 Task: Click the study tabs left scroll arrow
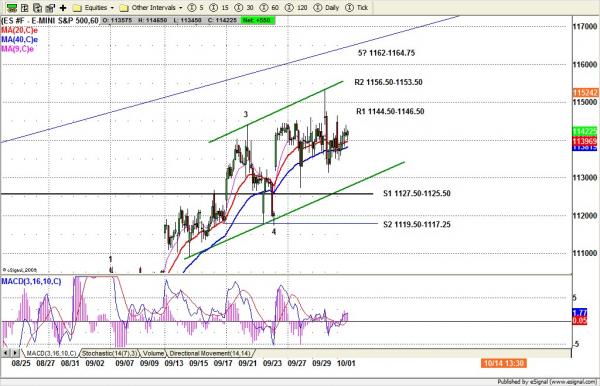coord(5,353)
